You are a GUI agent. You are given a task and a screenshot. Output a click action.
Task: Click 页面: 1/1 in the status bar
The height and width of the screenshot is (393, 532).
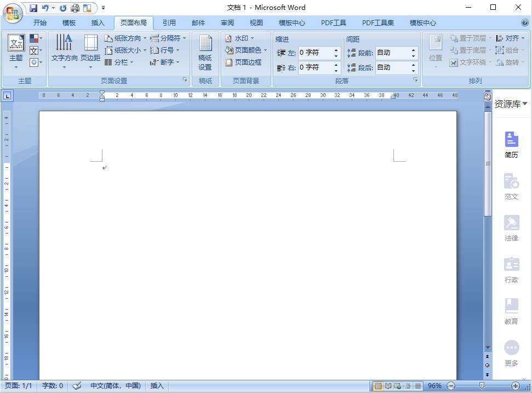[x=18, y=386]
